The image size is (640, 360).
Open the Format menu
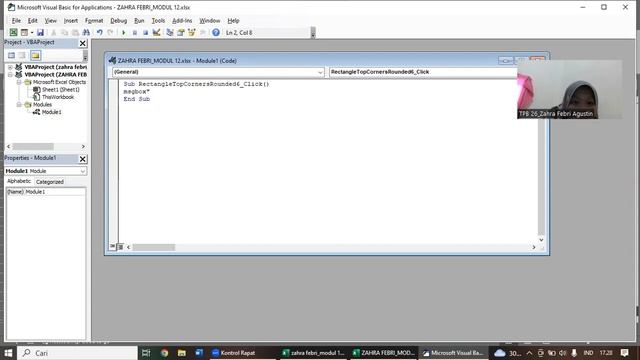click(x=94, y=20)
